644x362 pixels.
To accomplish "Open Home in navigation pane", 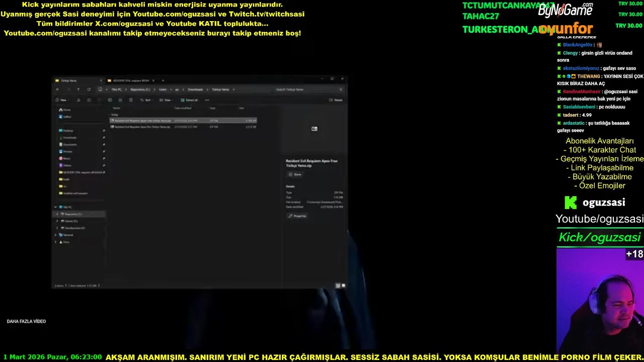I will [x=65, y=110].
